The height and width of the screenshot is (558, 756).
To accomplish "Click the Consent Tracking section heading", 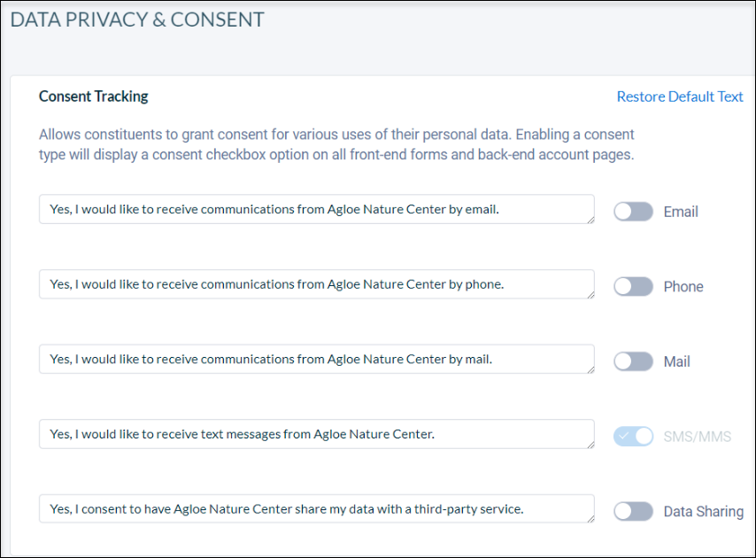I will pyautogui.click(x=94, y=97).
